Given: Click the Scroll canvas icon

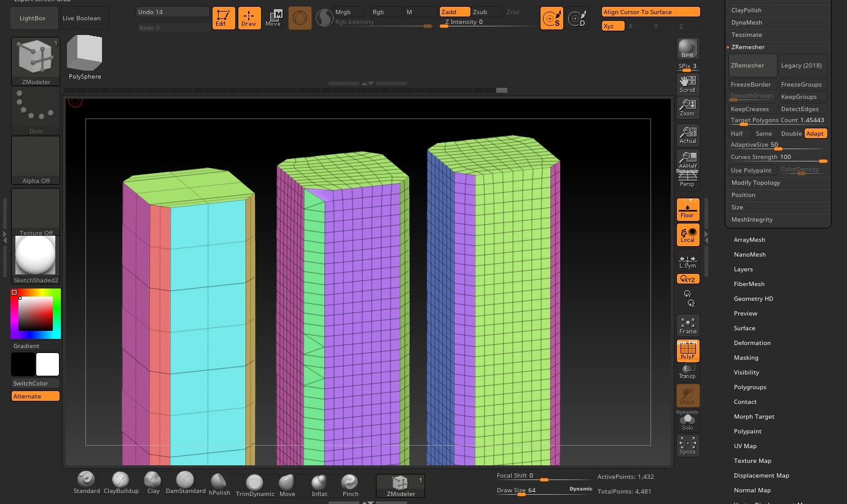Looking at the screenshot, I should click(687, 85).
